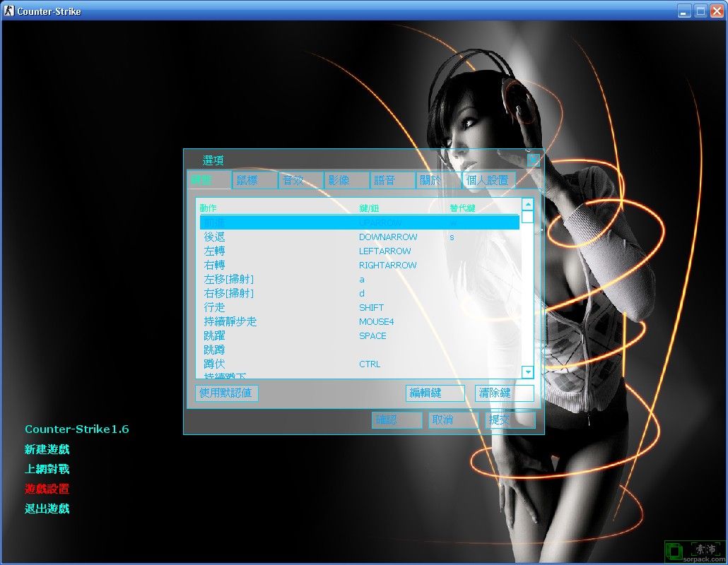
Task: Switch to the 鼠標 tab
Action: coord(254,180)
